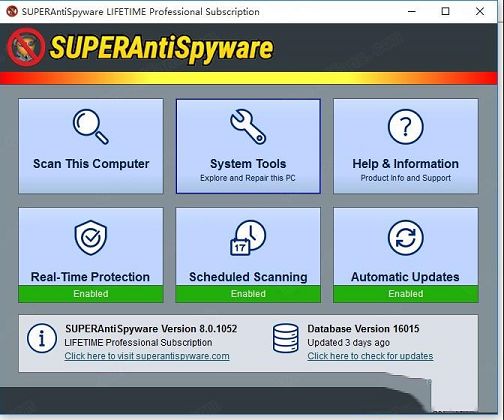Close the SUPERAntiSpyware window
The width and height of the screenshot is (504, 420).
(x=480, y=11)
